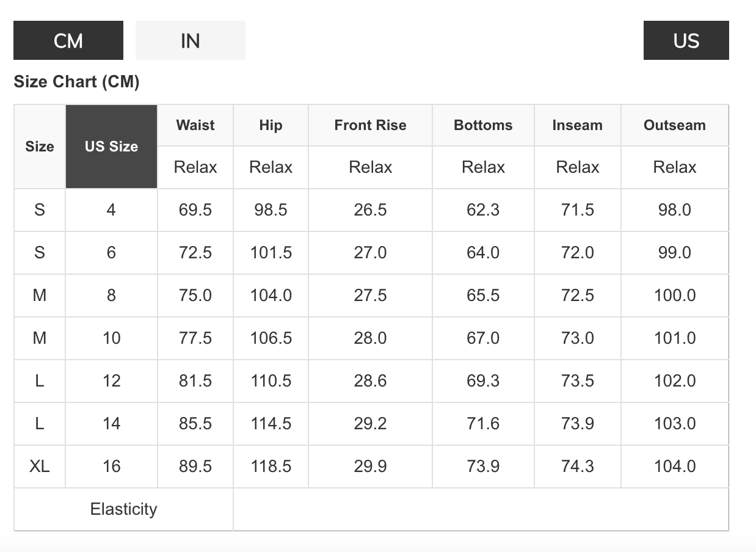Image resolution: width=756 pixels, height=552 pixels.
Task: Click the Size Chart (CM) heading
Action: [x=76, y=82]
